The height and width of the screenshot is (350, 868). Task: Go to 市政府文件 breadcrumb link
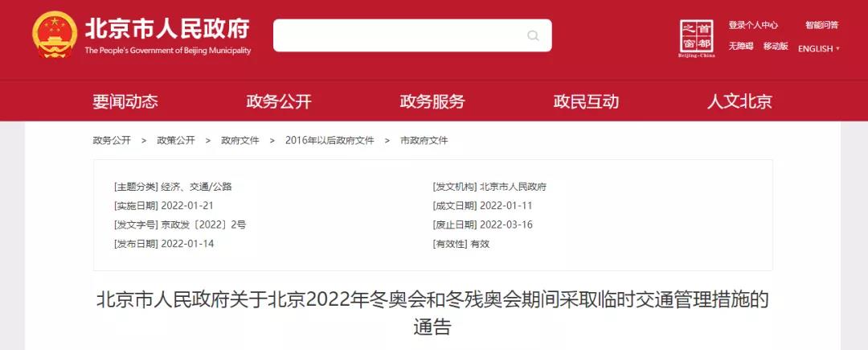coord(424,141)
